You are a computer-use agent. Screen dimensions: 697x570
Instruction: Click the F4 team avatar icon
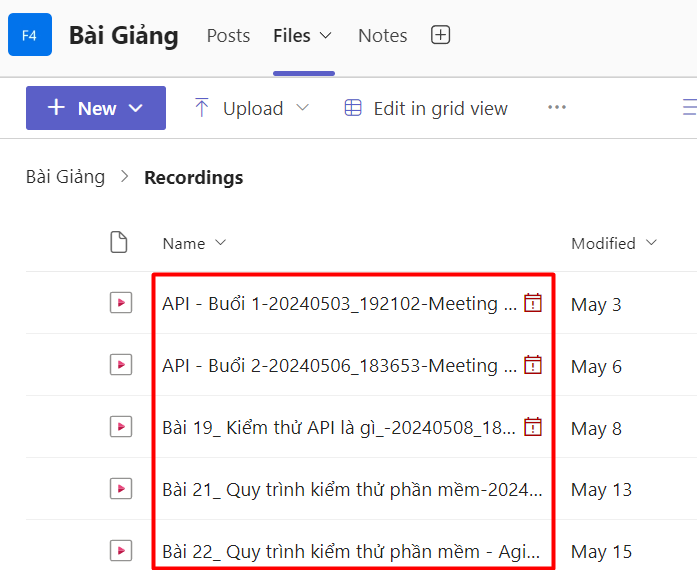pyautogui.click(x=30, y=35)
